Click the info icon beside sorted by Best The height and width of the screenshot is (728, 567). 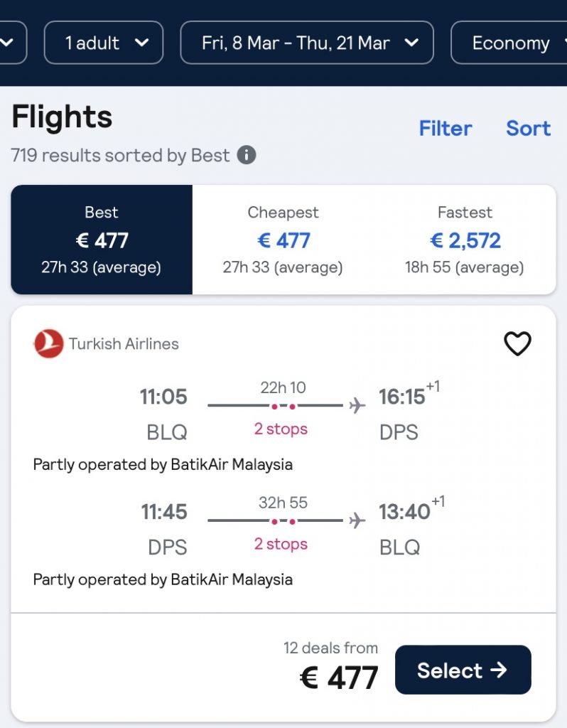[x=247, y=155]
